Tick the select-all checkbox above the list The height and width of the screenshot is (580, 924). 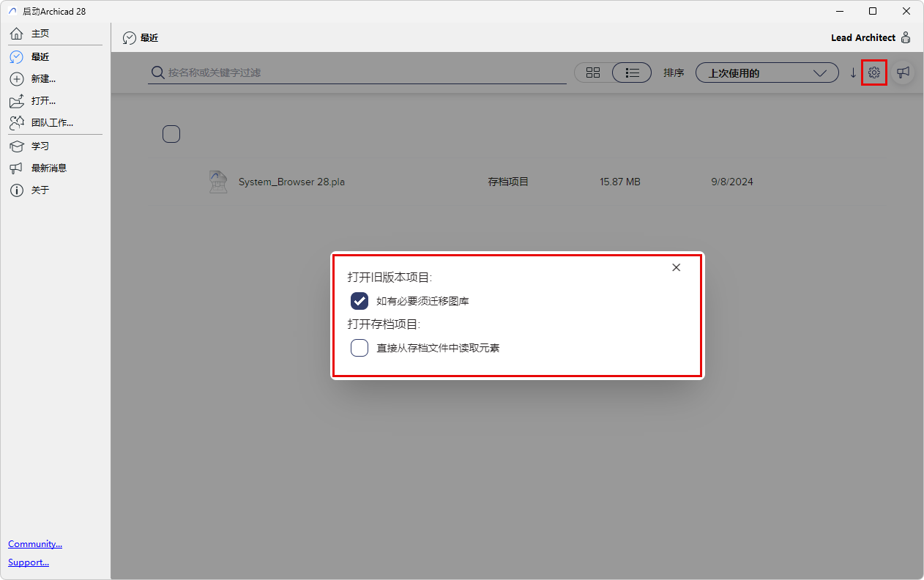coord(171,134)
